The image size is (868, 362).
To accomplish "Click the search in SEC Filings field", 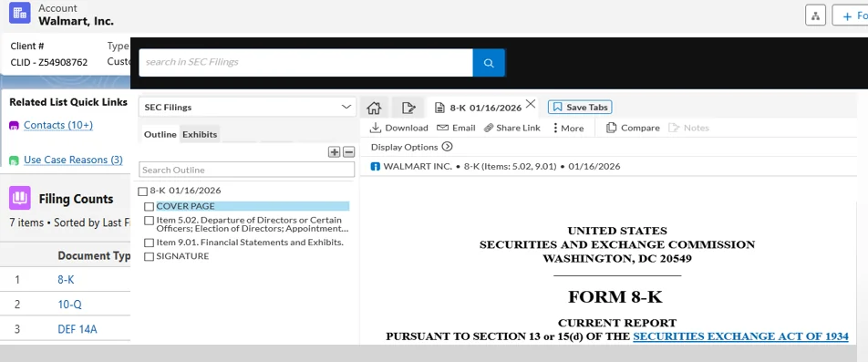I will pyautogui.click(x=306, y=63).
